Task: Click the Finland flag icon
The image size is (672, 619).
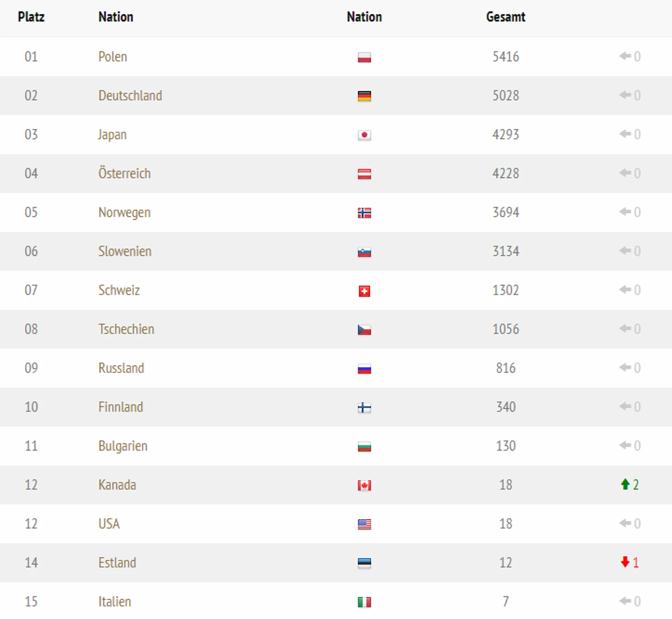Action: (x=364, y=408)
